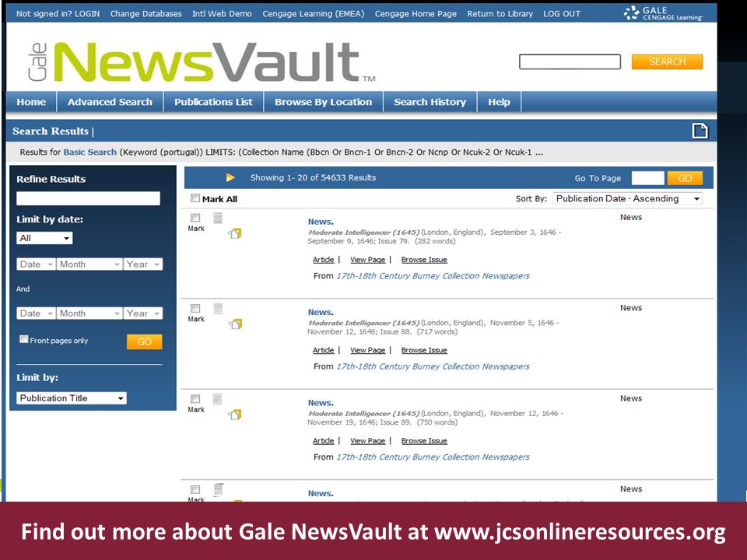Open the Sort By Publication Date dropdown
Screen dimensions: 747x560
tap(627, 198)
